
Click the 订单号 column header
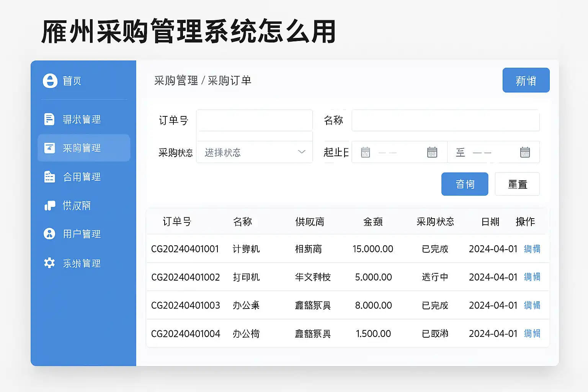click(x=177, y=222)
